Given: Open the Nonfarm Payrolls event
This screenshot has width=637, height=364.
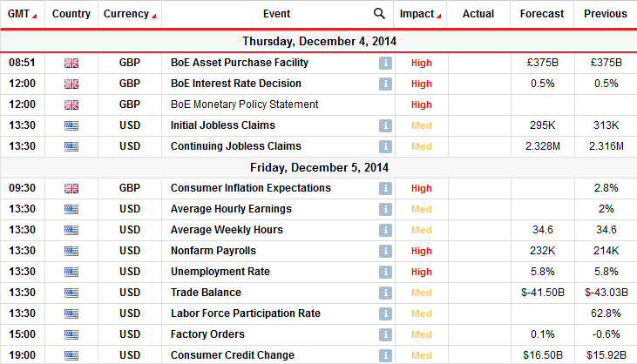Looking at the screenshot, I should tap(213, 251).
